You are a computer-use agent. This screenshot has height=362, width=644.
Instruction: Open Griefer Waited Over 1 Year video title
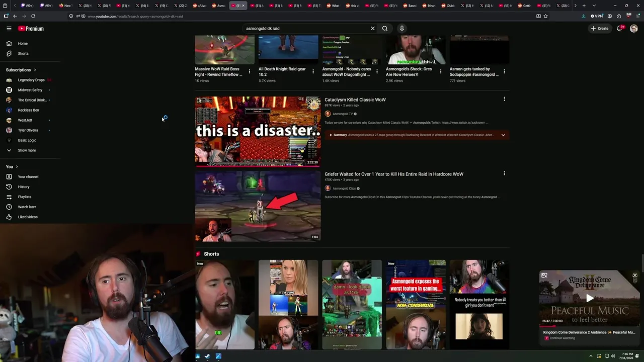point(394,174)
